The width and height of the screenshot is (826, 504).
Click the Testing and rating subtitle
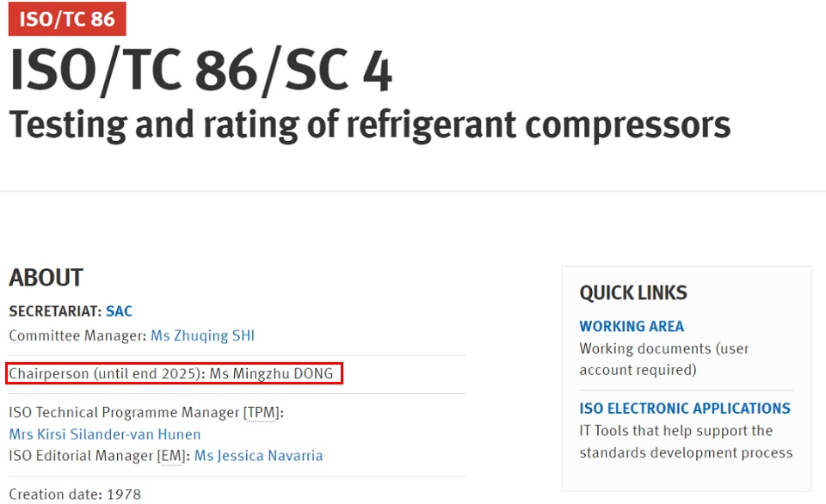click(370, 125)
